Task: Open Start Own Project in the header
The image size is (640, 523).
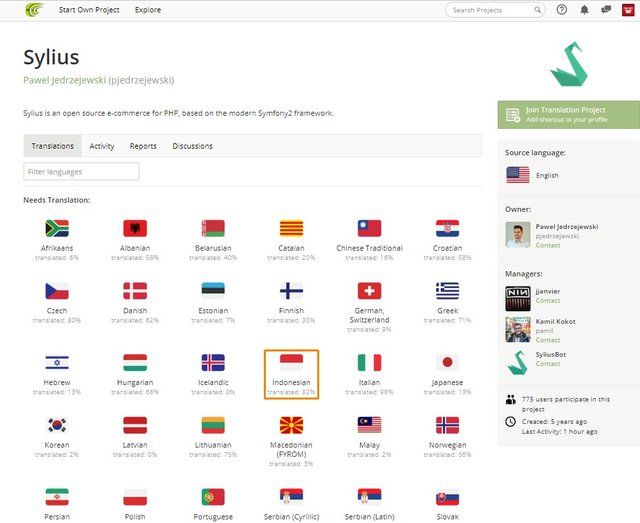Action: click(89, 10)
